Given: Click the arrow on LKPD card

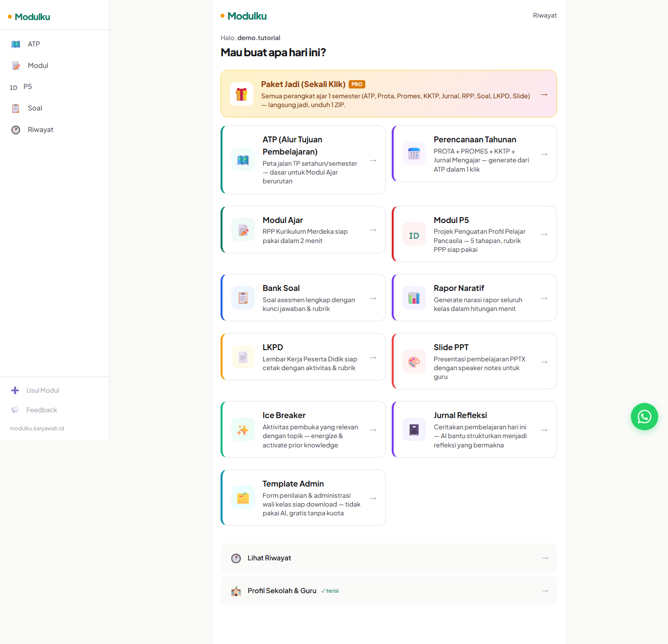Looking at the screenshot, I should (373, 357).
